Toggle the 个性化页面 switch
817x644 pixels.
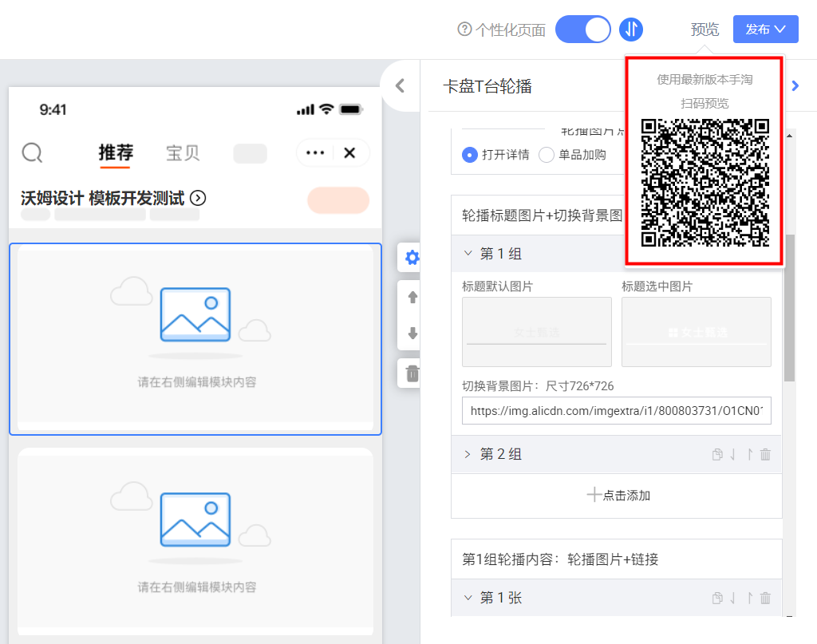[x=583, y=30]
